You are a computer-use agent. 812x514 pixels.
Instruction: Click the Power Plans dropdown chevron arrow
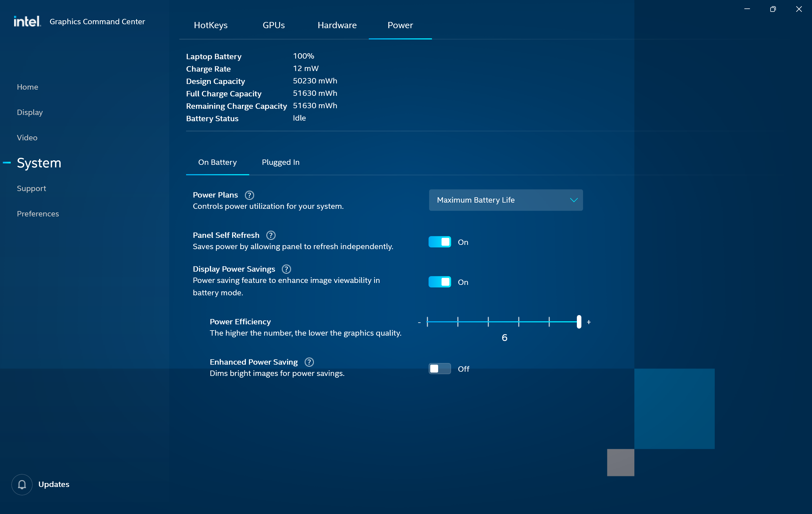(573, 200)
